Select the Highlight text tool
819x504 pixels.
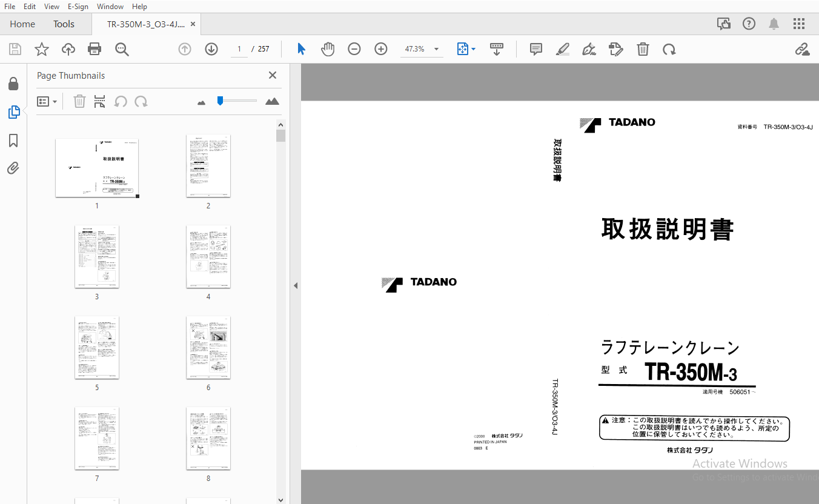(x=563, y=49)
